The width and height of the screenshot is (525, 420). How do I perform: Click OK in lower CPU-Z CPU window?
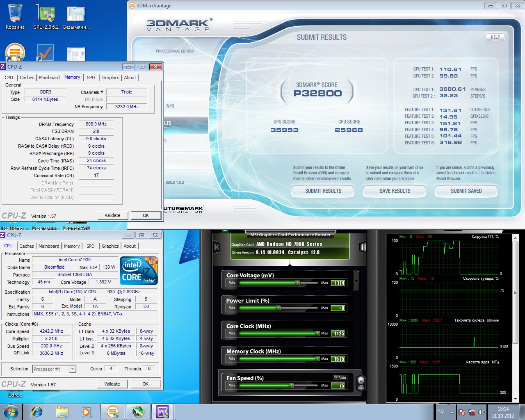pos(145,384)
